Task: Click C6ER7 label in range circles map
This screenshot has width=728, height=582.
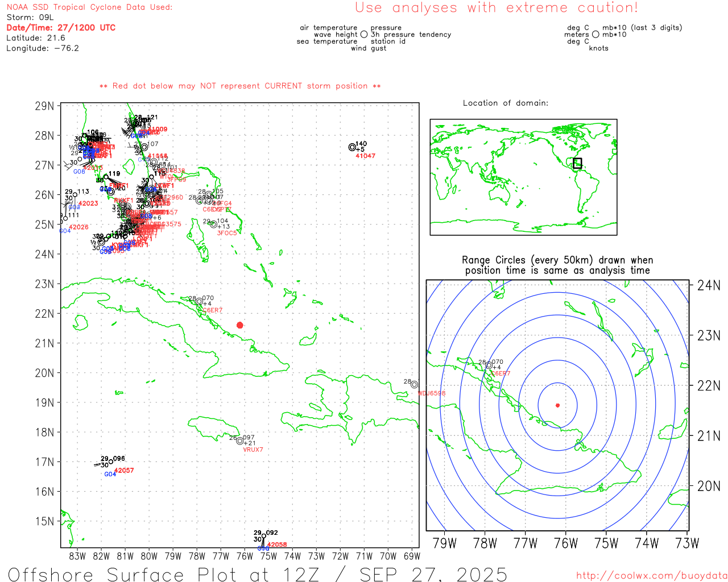Action: pyautogui.click(x=500, y=373)
